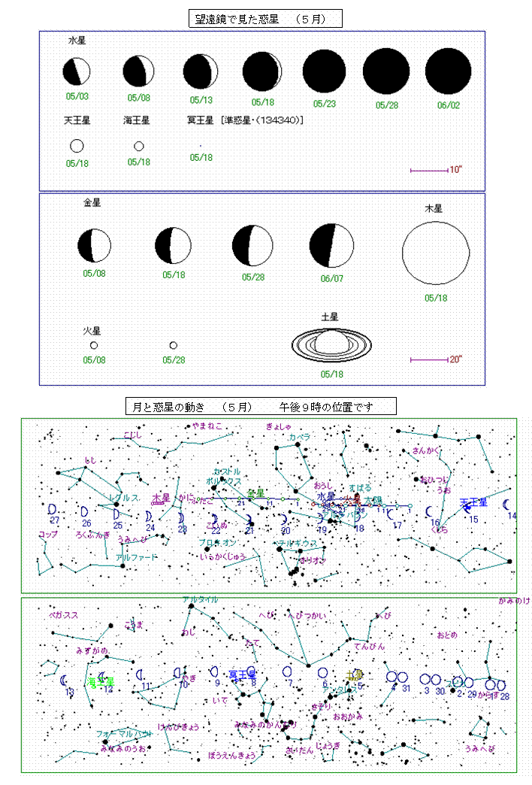Click the small Neptune disk under 海王星
532x785 pixels.
pos(139,146)
